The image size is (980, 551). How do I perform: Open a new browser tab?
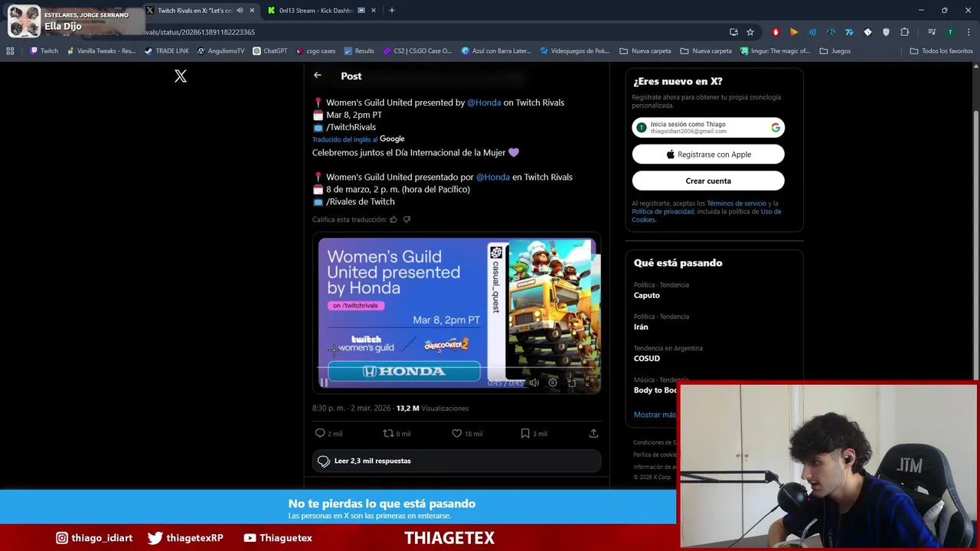point(392,10)
